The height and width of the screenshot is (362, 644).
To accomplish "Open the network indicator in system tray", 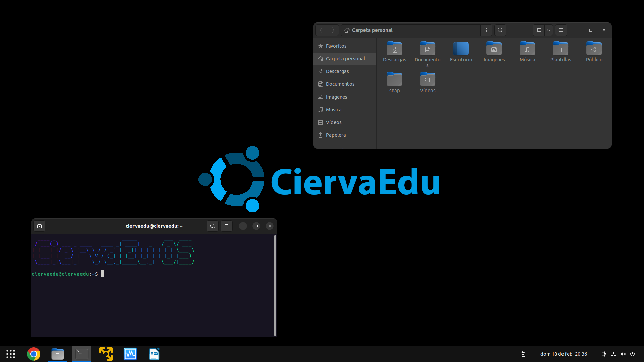I will tap(613, 354).
